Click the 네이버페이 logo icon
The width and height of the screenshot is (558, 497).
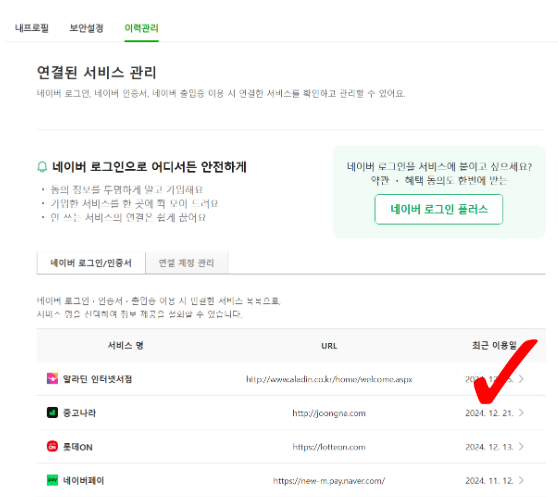52,480
